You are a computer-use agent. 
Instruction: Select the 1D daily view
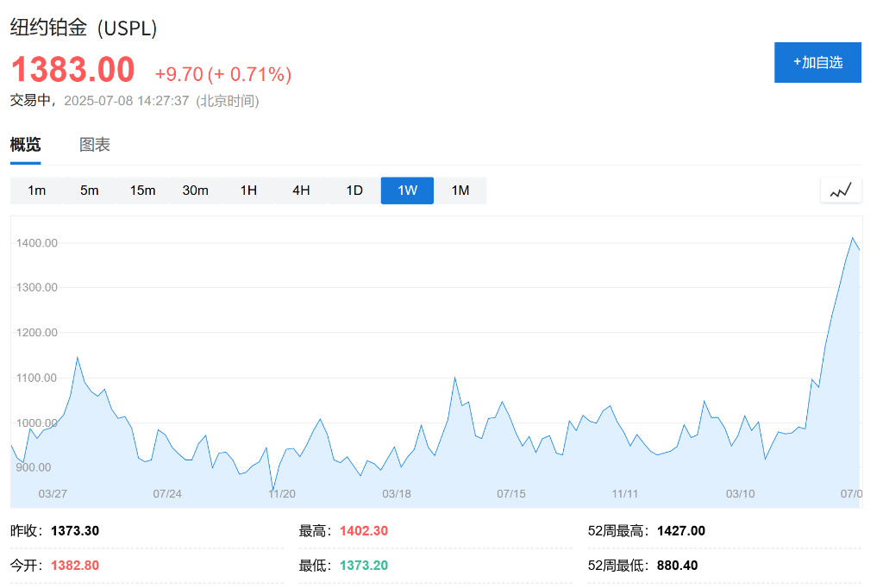coord(354,190)
